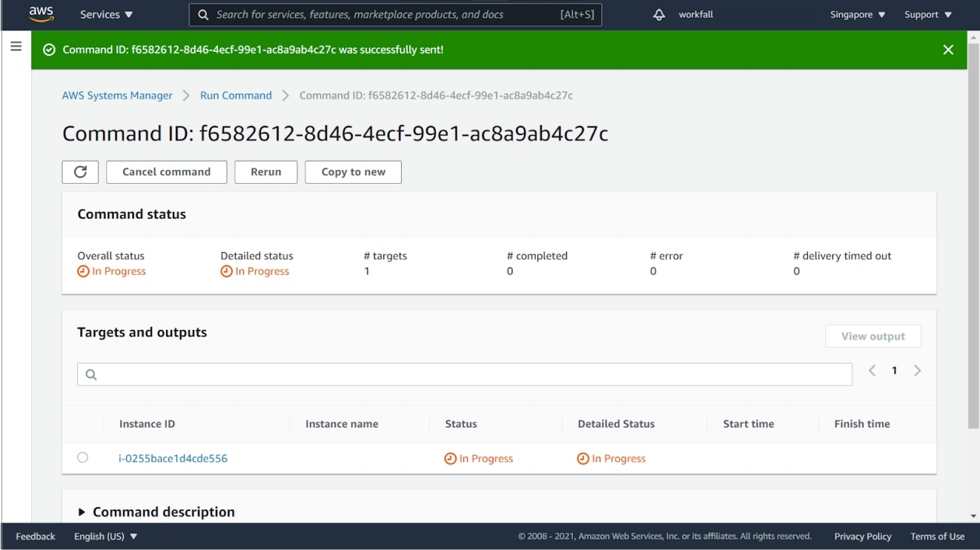The width and height of the screenshot is (980, 550).
Task: Click the View output button
Action: (873, 337)
